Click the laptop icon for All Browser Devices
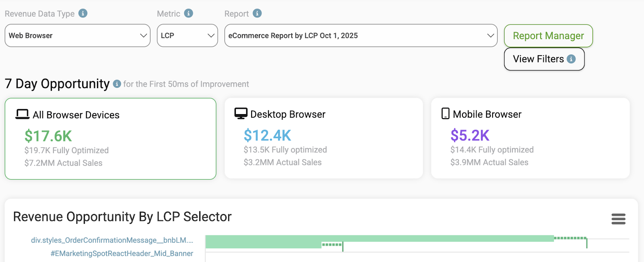The width and height of the screenshot is (644, 262). point(22,114)
